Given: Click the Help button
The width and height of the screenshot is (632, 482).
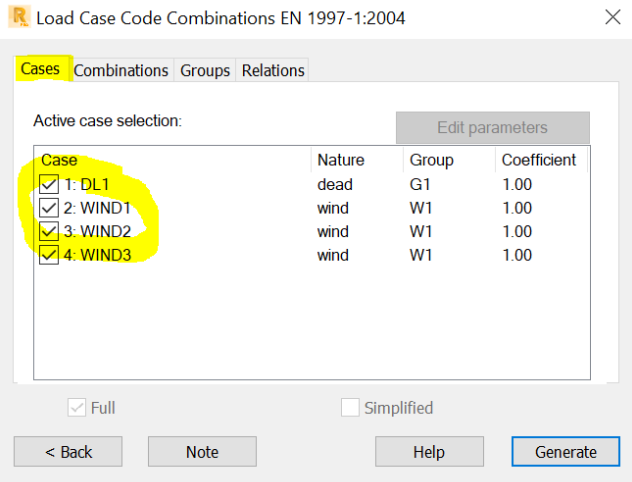Looking at the screenshot, I should [x=428, y=452].
